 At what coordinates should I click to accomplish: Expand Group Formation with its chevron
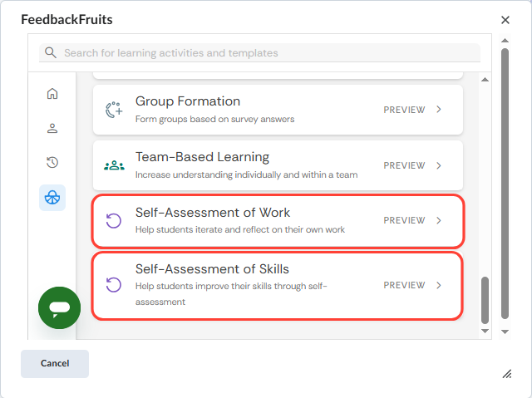(x=439, y=110)
